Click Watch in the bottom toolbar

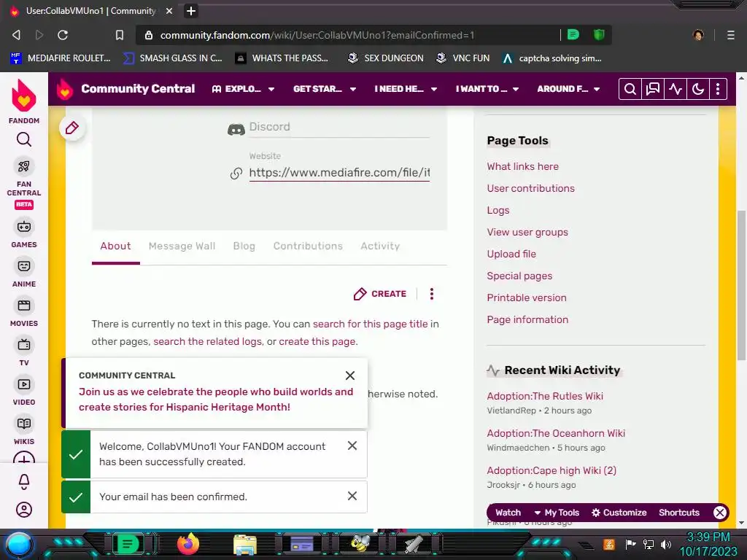tap(508, 513)
